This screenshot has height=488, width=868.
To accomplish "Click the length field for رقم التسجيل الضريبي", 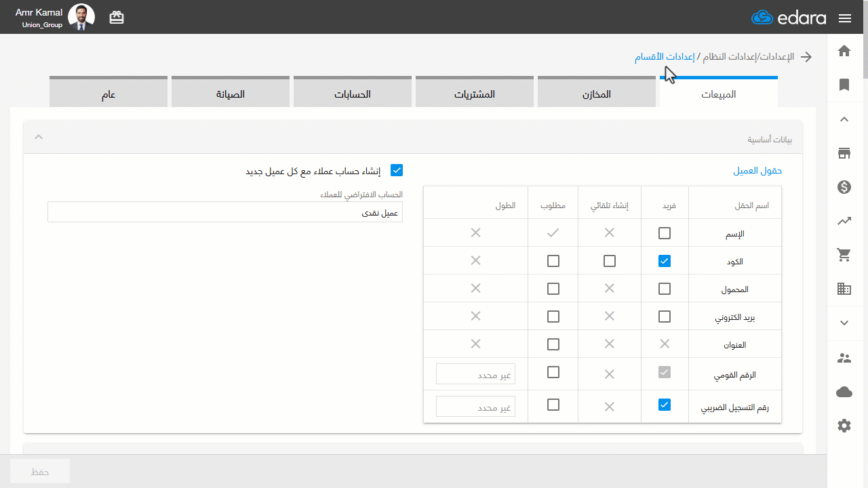I will pyautogui.click(x=475, y=406).
